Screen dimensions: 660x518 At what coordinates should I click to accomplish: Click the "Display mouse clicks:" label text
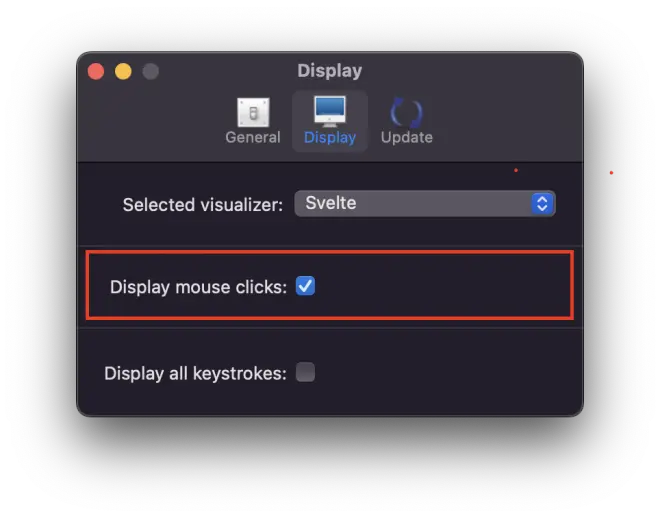pyautogui.click(x=198, y=287)
